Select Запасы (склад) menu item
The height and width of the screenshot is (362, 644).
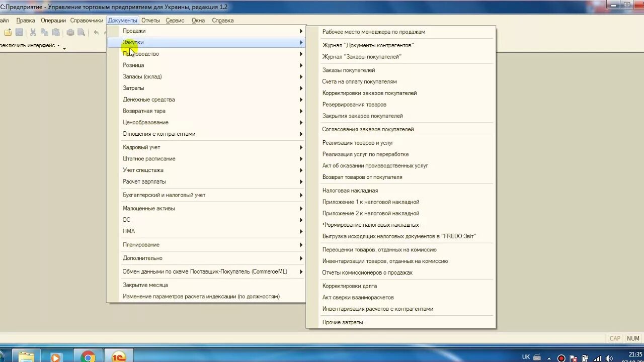point(206,77)
